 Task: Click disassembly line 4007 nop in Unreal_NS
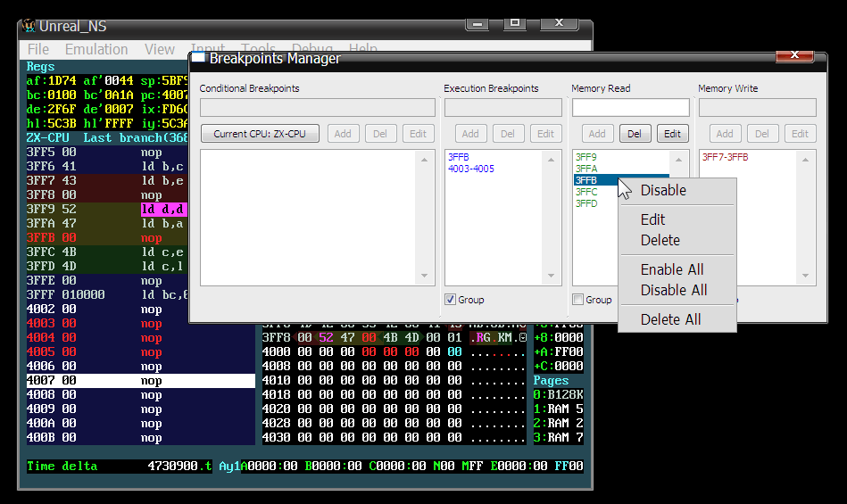coord(140,380)
